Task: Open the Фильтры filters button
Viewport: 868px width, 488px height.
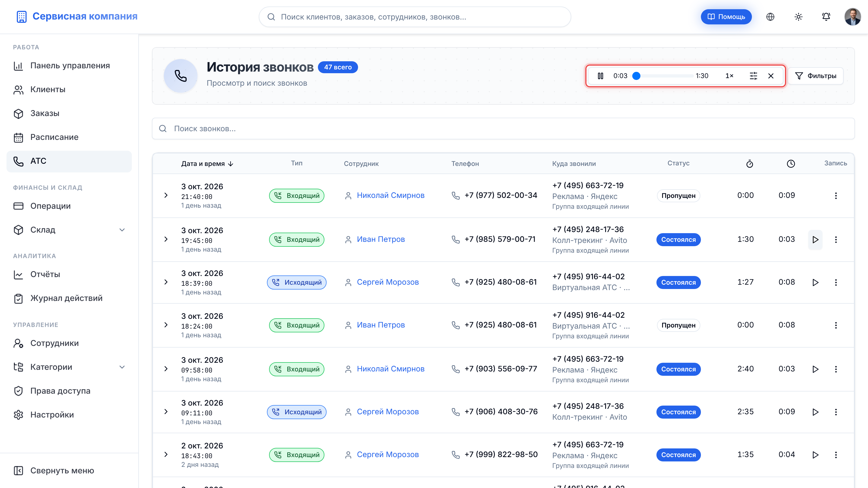Action: point(815,76)
